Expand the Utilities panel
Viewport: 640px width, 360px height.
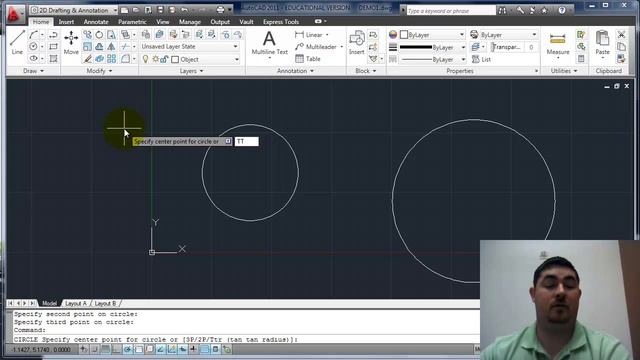(564, 71)
